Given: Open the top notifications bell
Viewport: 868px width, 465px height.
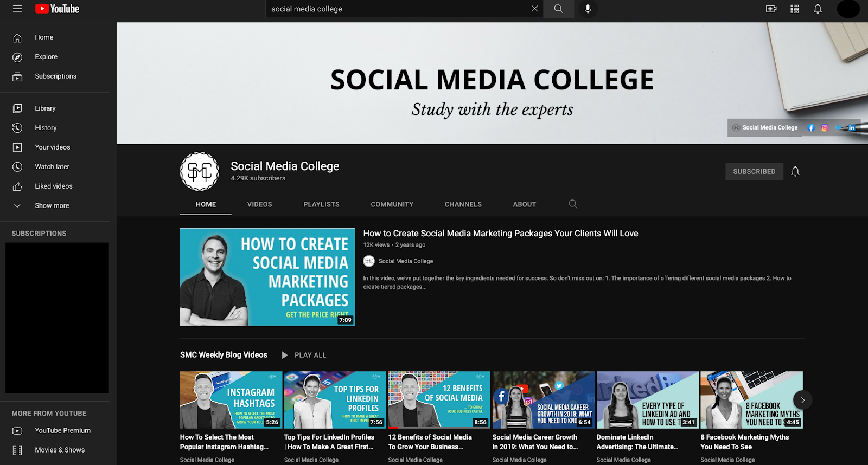Looking at the screenshot, I should (818, 9).
